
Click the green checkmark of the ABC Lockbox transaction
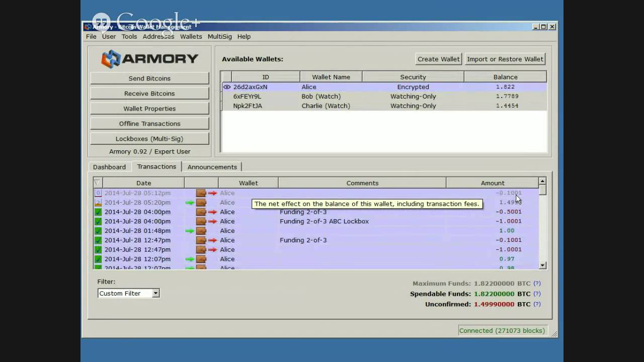pyautogui.click(x=98, y=221)
